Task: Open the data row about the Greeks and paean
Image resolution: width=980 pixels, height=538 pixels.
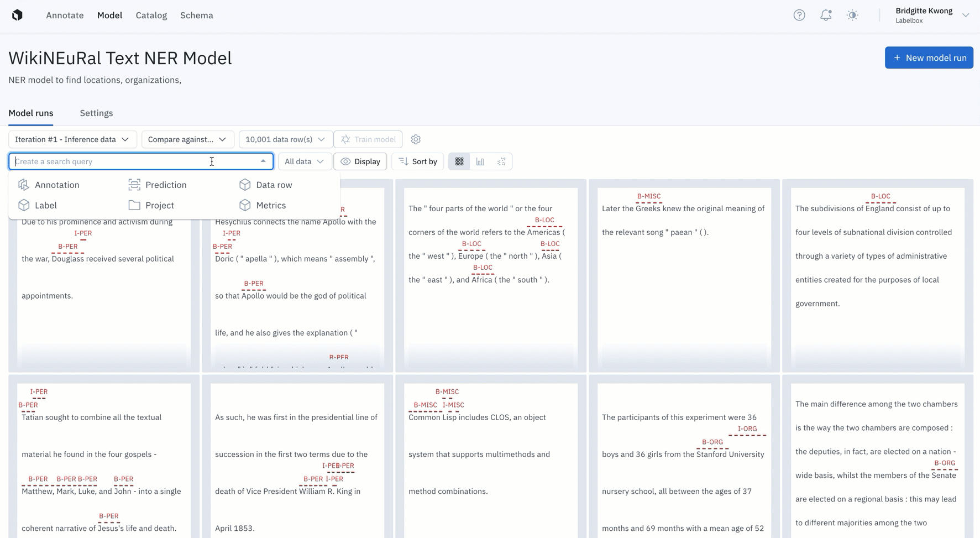Action: [684, 275]
